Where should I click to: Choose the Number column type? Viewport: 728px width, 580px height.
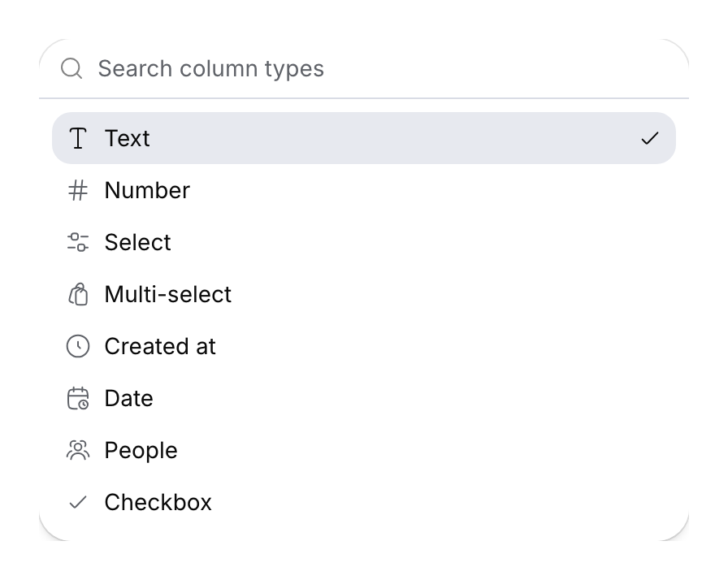click(x=363, y=190)
